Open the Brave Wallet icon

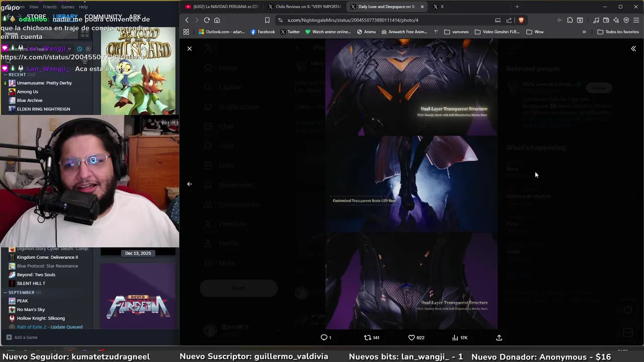click(x=606, y=20)
